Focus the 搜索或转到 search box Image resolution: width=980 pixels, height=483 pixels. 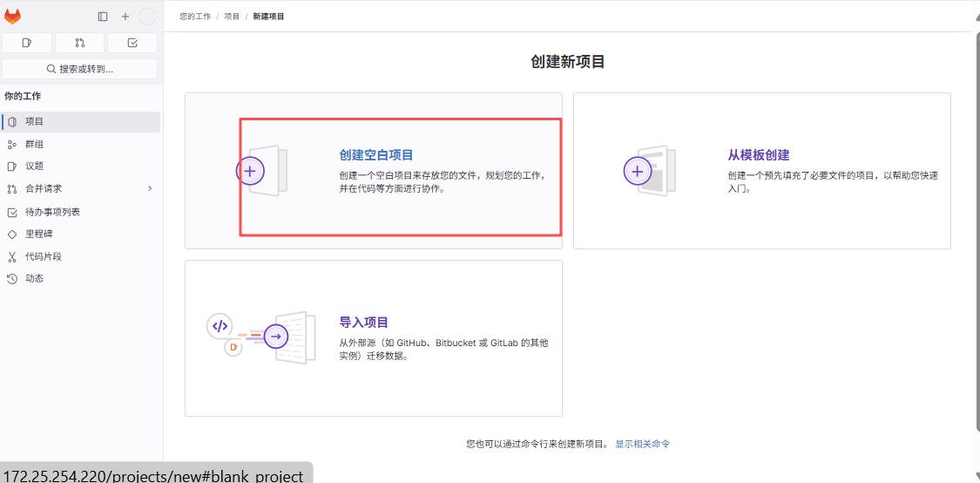point(80,69)
